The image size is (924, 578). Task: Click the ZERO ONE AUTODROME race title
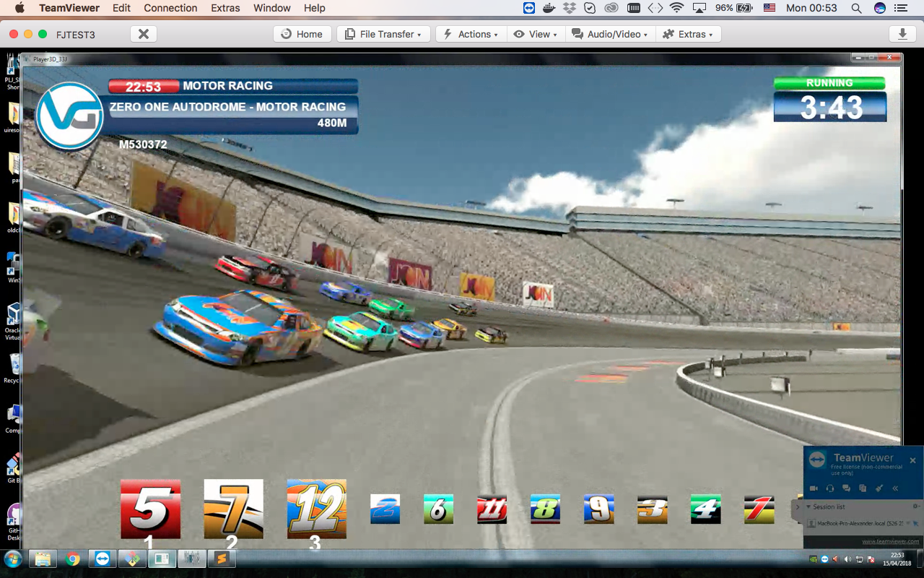click(227, 106)
